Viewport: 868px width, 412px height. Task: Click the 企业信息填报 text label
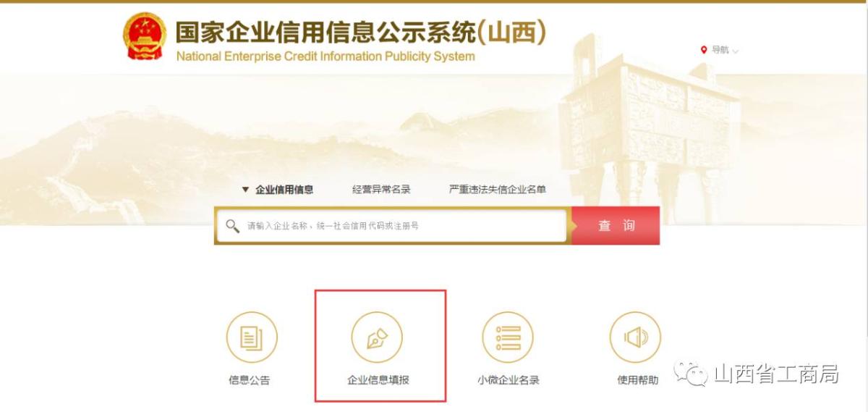click(378, 379)
